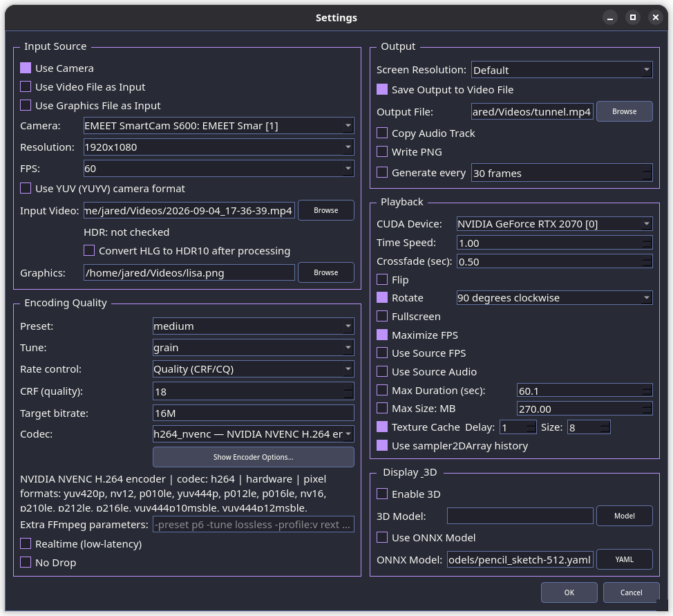The width and height of the screenshot is (673, 616).
Task: Minimize the Settings window
Action: [x=610, y=17]
